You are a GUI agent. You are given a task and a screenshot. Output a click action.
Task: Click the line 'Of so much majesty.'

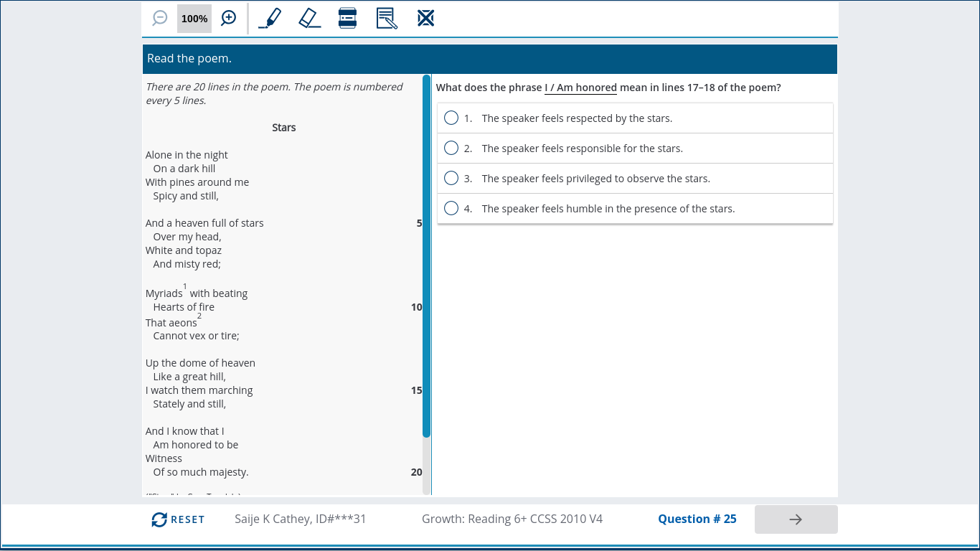201,472
